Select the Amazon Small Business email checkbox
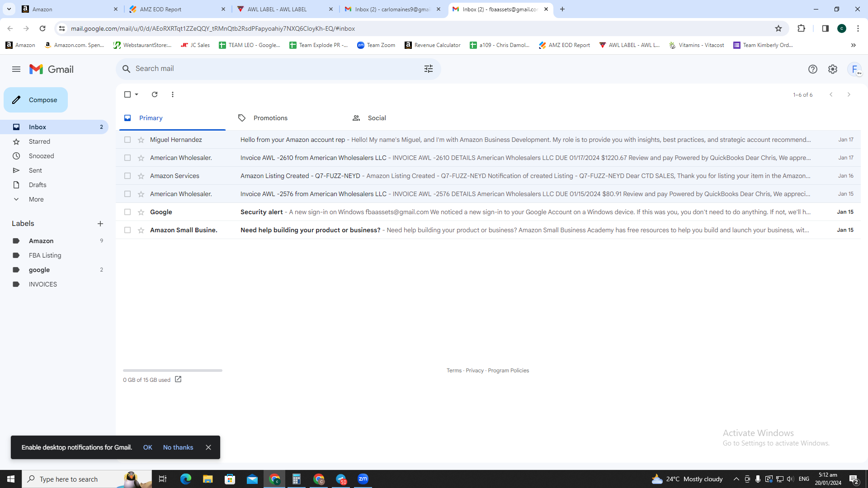This screenshot has width=868, height=488. coord(127,230)
